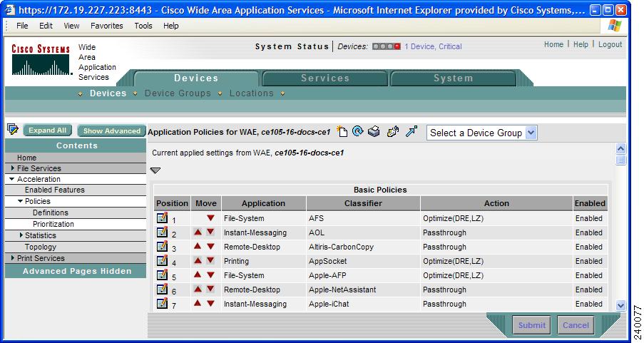Click the Logout link

click(x=610, y=44)
